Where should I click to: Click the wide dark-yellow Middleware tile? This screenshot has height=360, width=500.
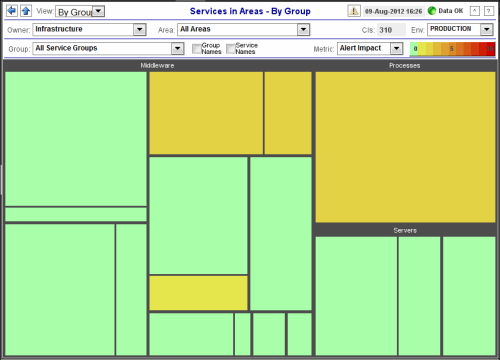point(206,113)
